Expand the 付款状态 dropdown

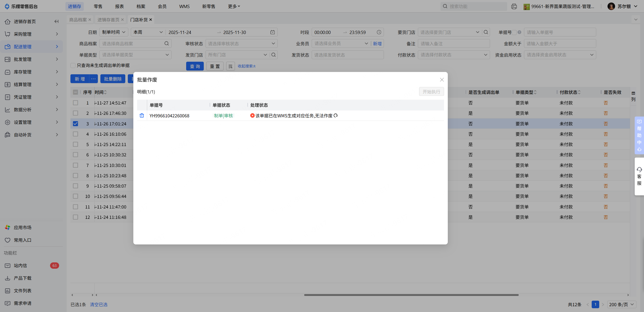[x=454, y=55]
